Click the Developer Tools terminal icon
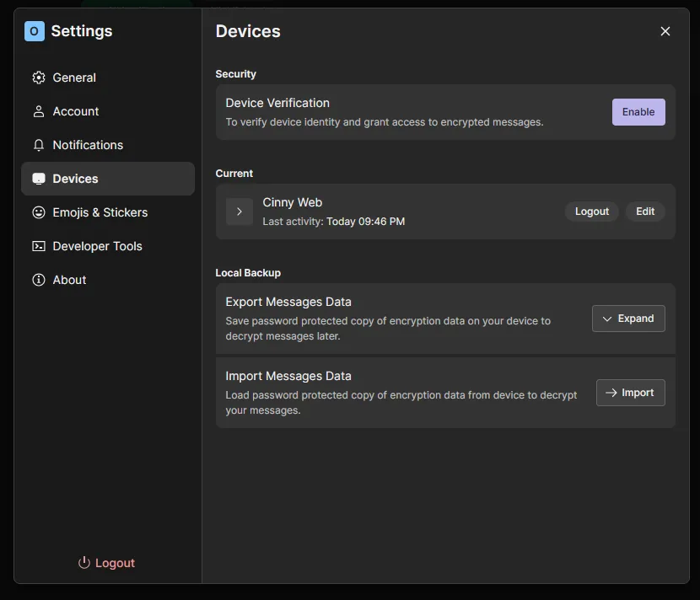Image resolution: width=700 pixels, height=600 pixels. 39,246
